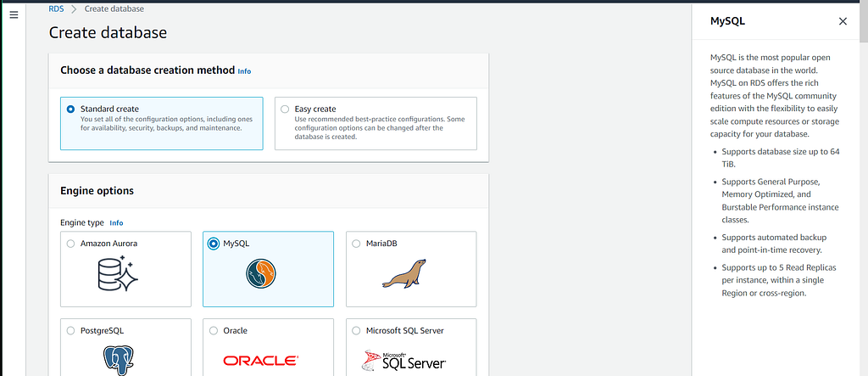Click 'Supports automated backup' bullet text

[775, 244]
